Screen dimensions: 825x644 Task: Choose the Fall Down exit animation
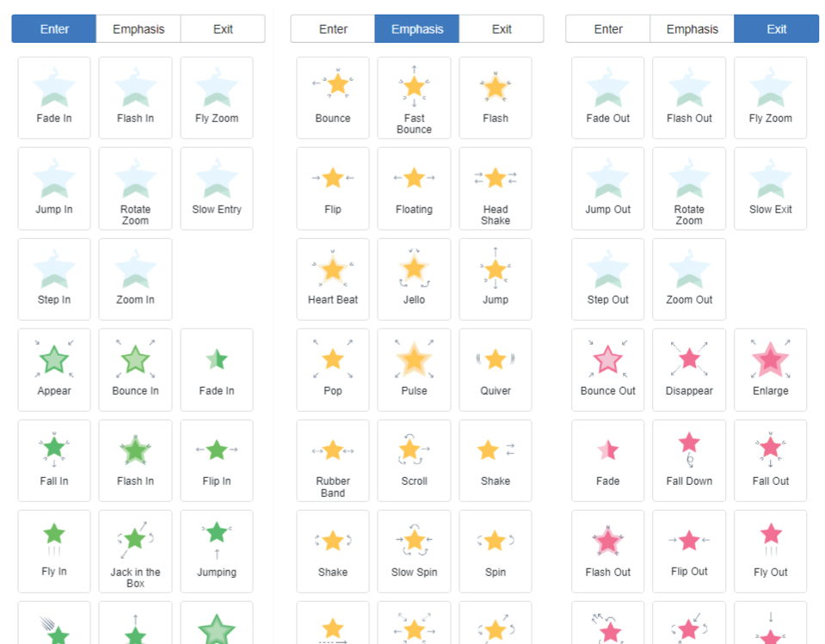(689, 460)
